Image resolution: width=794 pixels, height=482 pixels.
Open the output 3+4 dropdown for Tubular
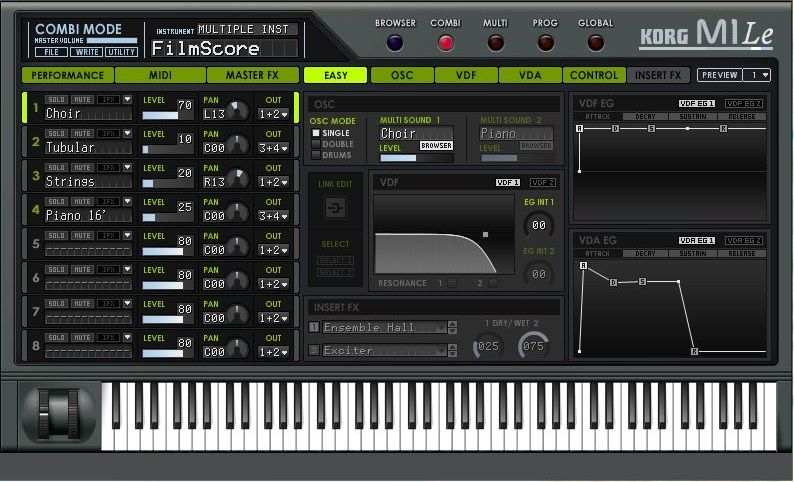coord(273,148)
